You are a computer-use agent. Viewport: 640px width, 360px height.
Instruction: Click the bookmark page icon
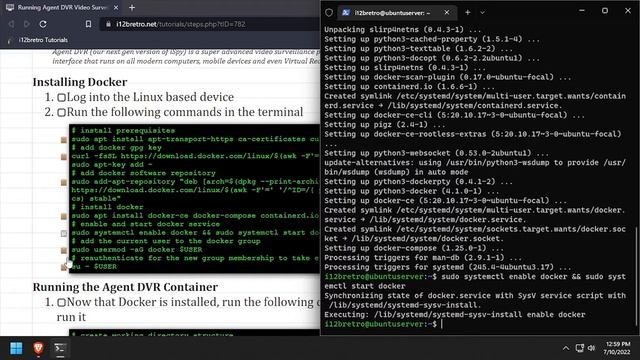[x=88, y=24]
